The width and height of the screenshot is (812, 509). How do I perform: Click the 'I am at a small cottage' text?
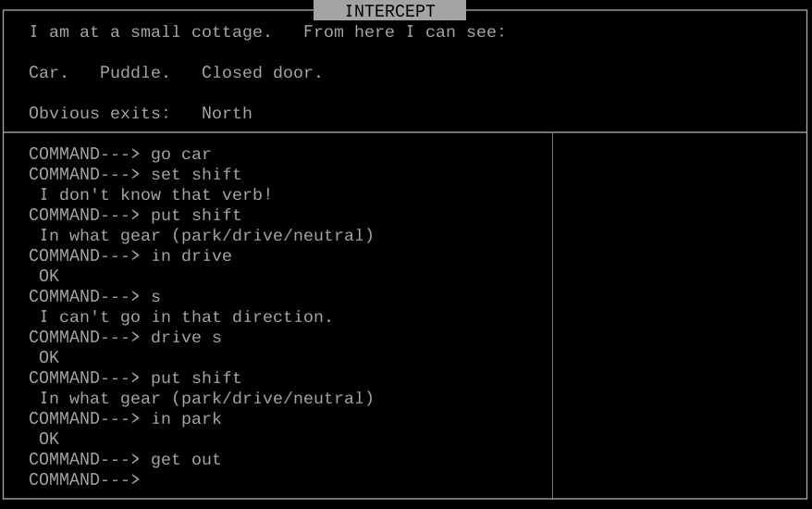point(150,31)
